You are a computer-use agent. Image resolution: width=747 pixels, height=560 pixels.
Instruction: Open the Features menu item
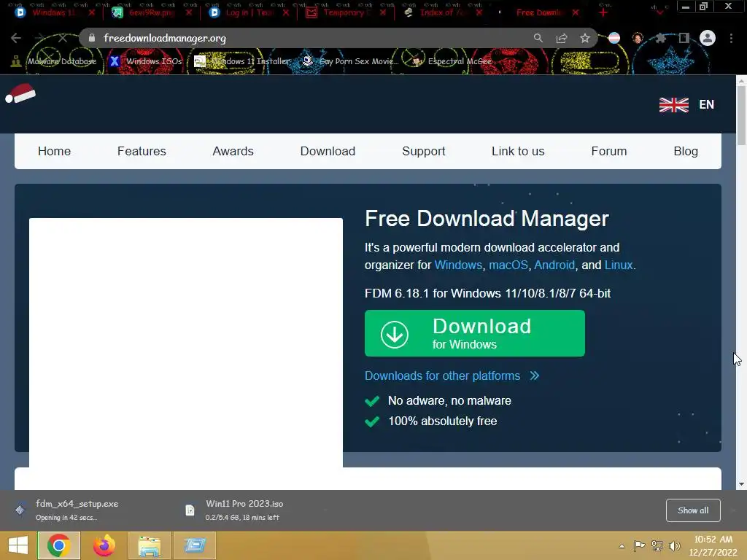pyautogui.click(x=142, y=151)
